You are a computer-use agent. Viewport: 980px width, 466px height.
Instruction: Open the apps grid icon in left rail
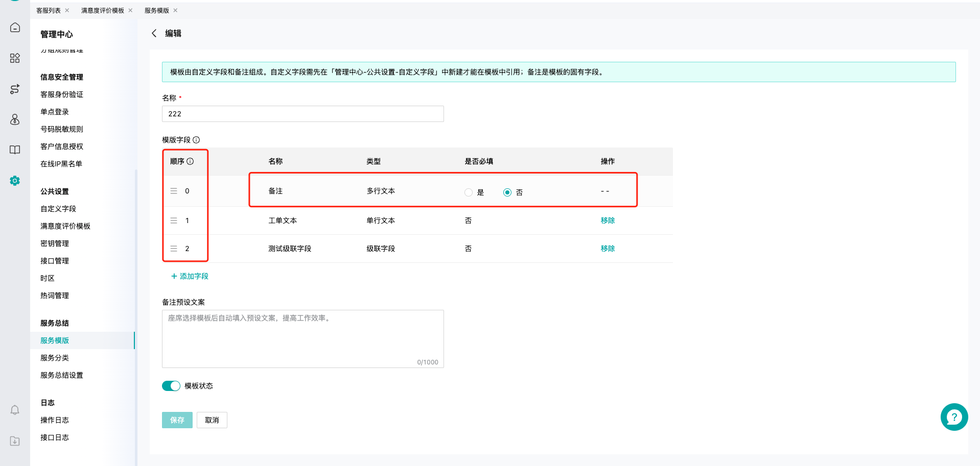15,58
